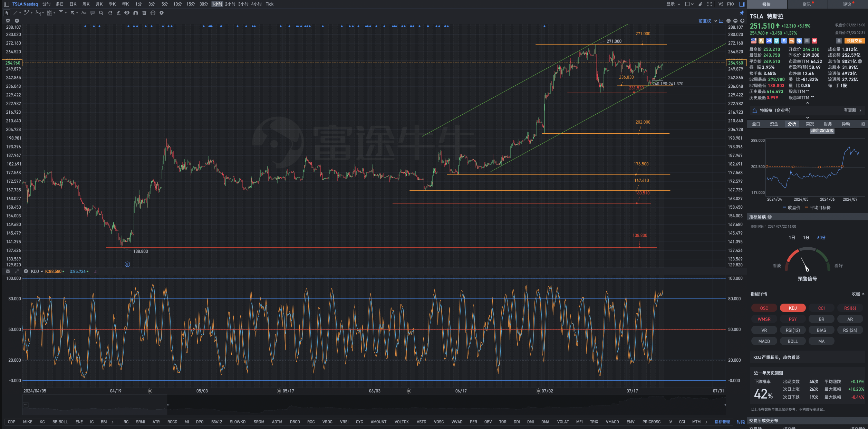Image resolution: width=868 pixels, height=429 pixels.
Task: Select the arrow annotation tool
Action: pos(73,13)
